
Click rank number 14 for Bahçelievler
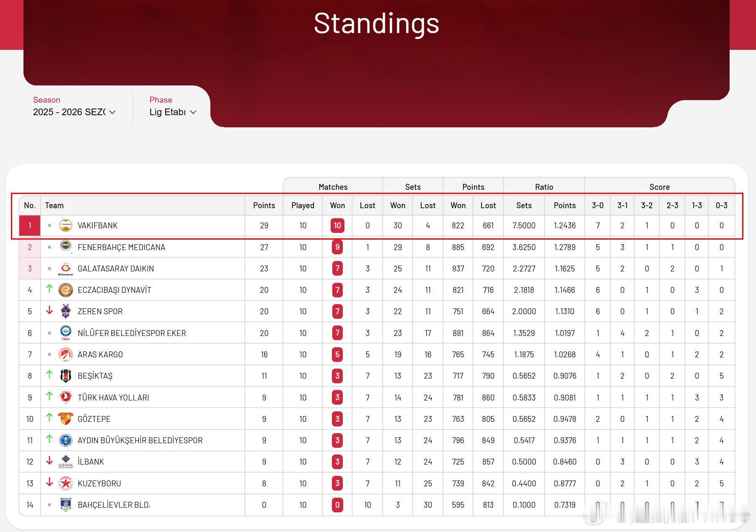[30, 505]
